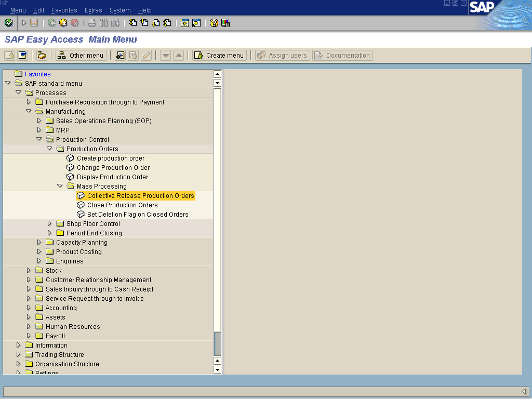Collapse the Production Orders folder
The width and height of the screenshot is (532, 399).
[x=49, y=148]
